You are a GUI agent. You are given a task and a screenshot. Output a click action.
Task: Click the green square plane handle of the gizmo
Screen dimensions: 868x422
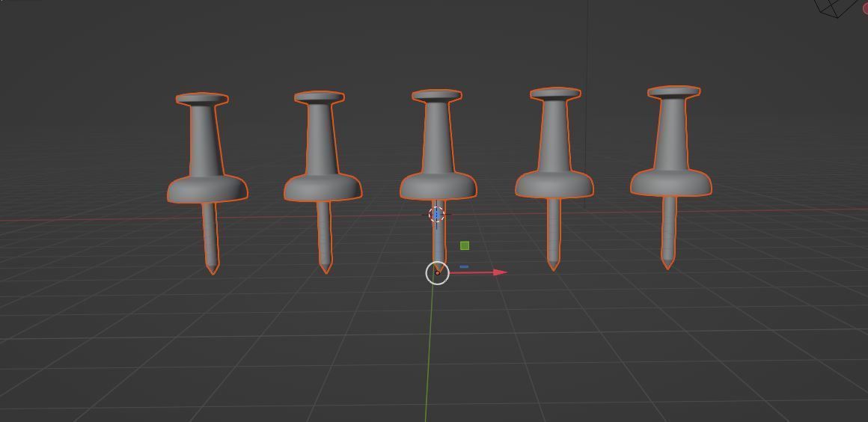tap(465, 245)
